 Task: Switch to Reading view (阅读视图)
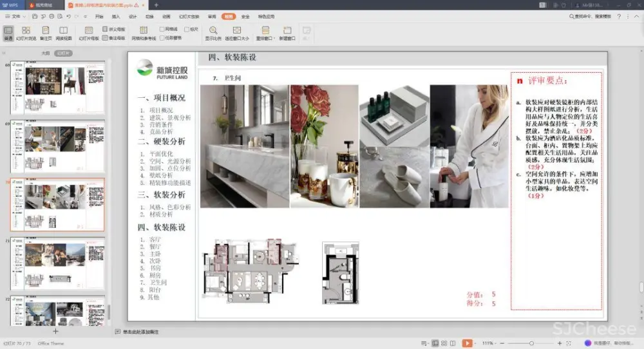pos(63,33)
